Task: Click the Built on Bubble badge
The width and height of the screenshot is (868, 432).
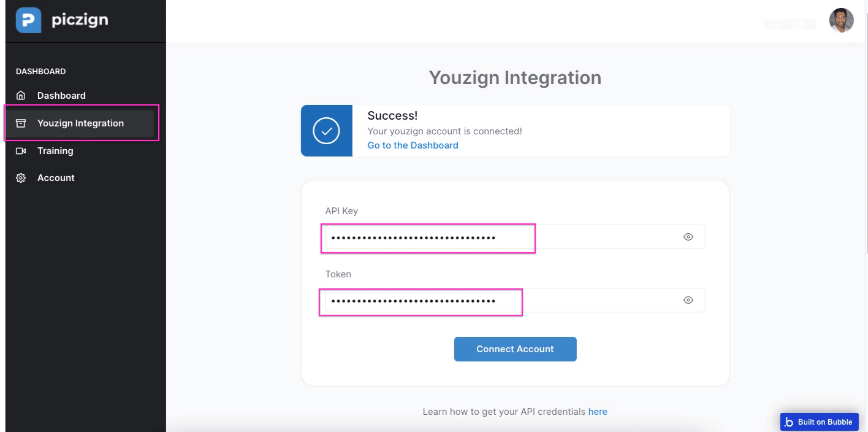Action: pyautogui.click(x=819, y=422)
